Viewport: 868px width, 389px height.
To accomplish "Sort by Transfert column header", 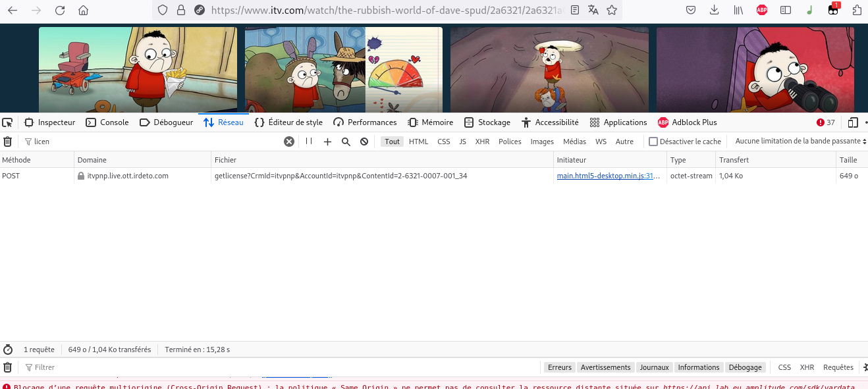I will pos(776,160).
